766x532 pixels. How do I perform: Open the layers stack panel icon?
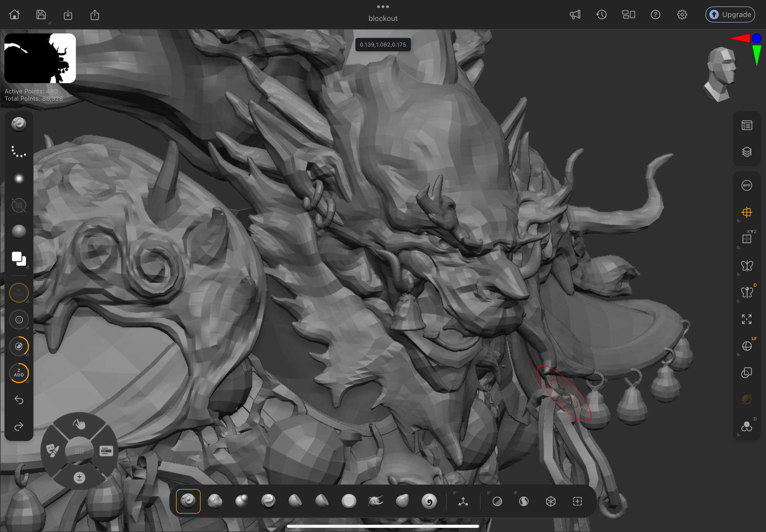pos(747,152)
